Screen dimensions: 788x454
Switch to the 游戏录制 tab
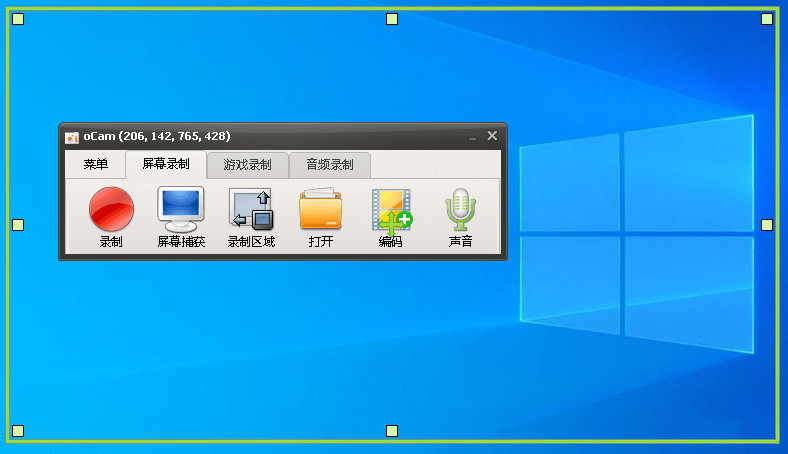tap(247, 165)
